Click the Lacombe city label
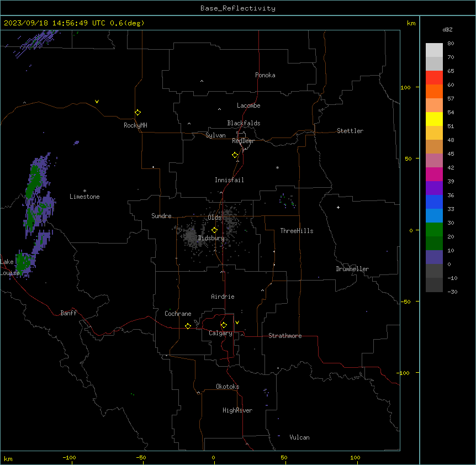Screen dimensions: 476x465 point(248,105)
